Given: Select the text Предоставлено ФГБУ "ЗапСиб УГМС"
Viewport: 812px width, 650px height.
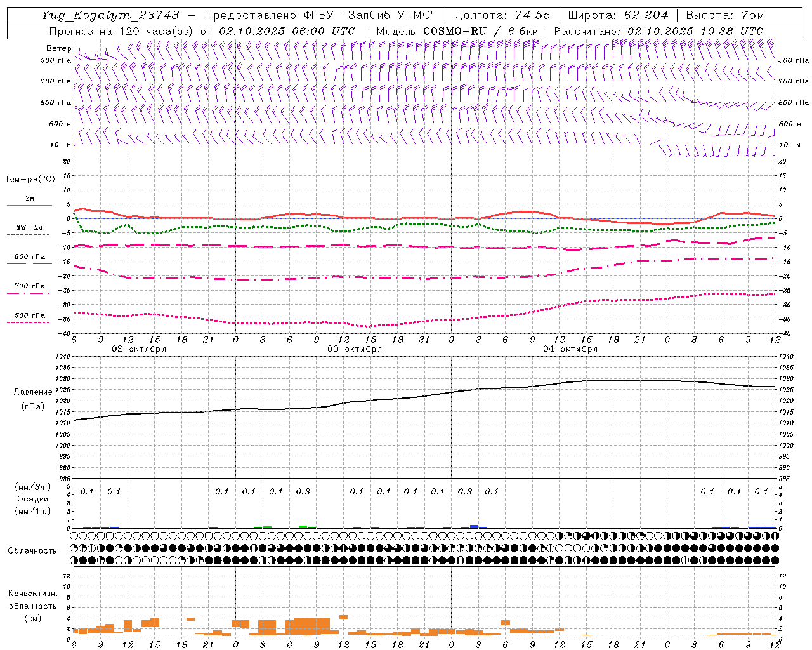Looking at the screenshot, I should click(x=320, y=15).
